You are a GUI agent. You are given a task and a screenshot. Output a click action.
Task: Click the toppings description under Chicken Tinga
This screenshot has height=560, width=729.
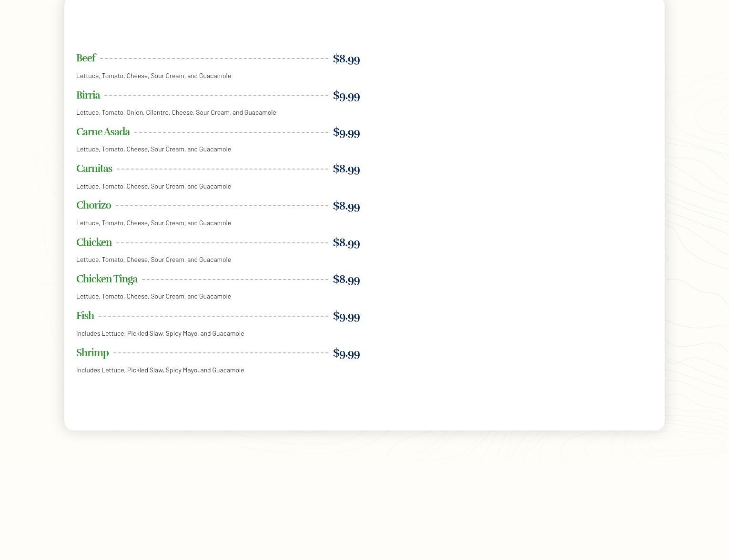pos(153,296)
